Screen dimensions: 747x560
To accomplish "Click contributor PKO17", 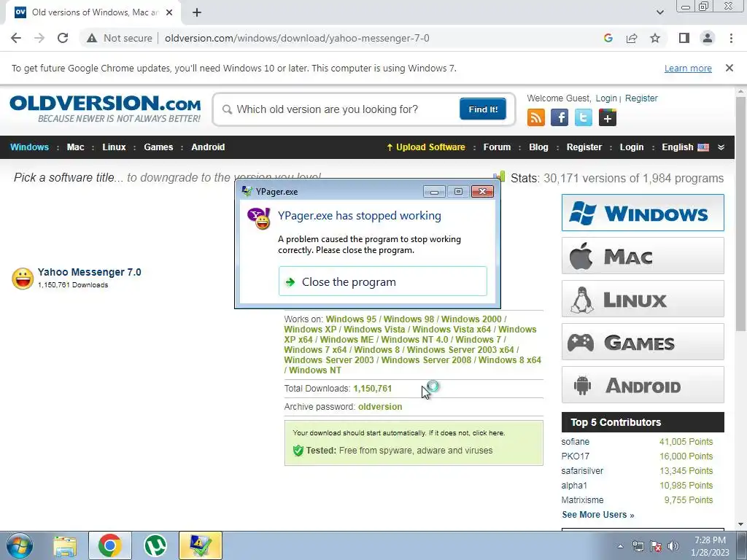I will pyautogui.click(x=575, y=456).
